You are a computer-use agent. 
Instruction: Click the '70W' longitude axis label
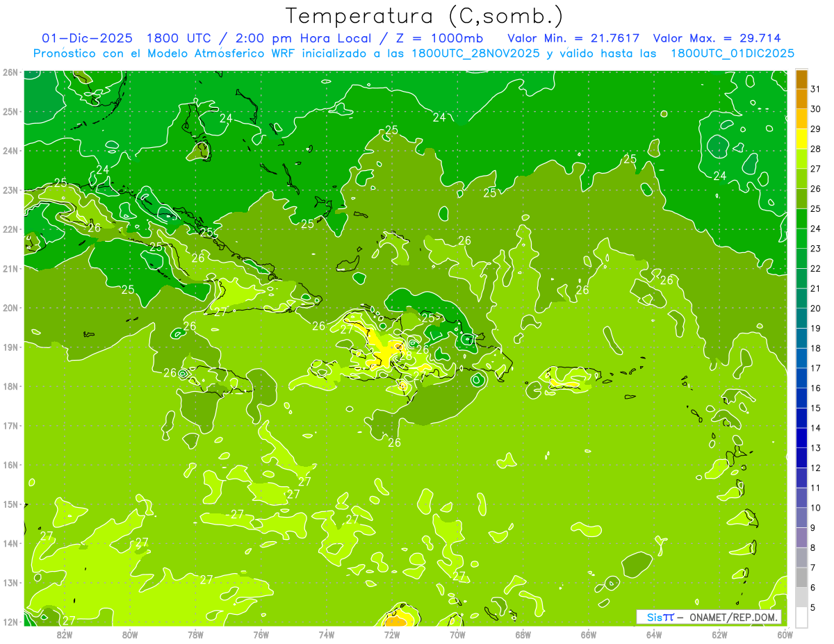coord(457,634)
